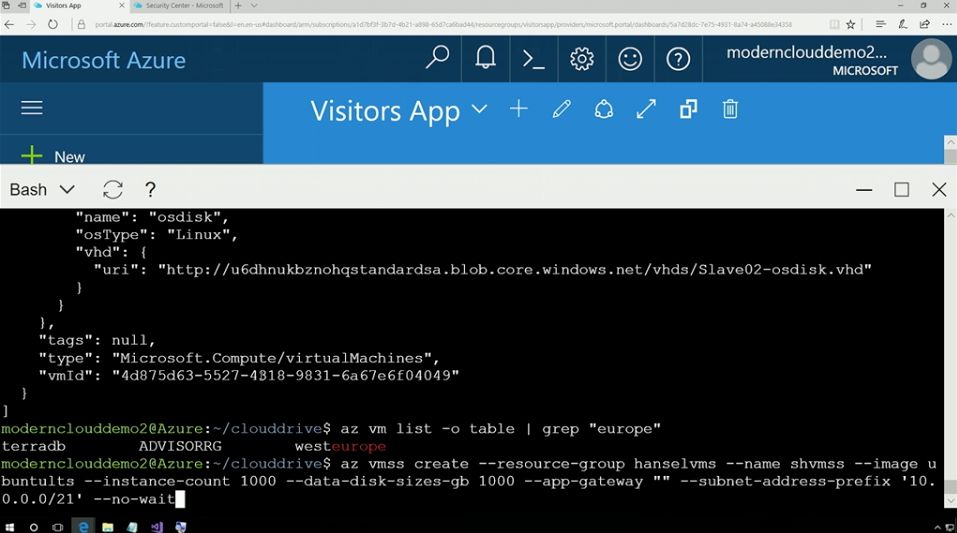Maximize the Cloud Shell panel
The image size is (957, 533).
901,190
